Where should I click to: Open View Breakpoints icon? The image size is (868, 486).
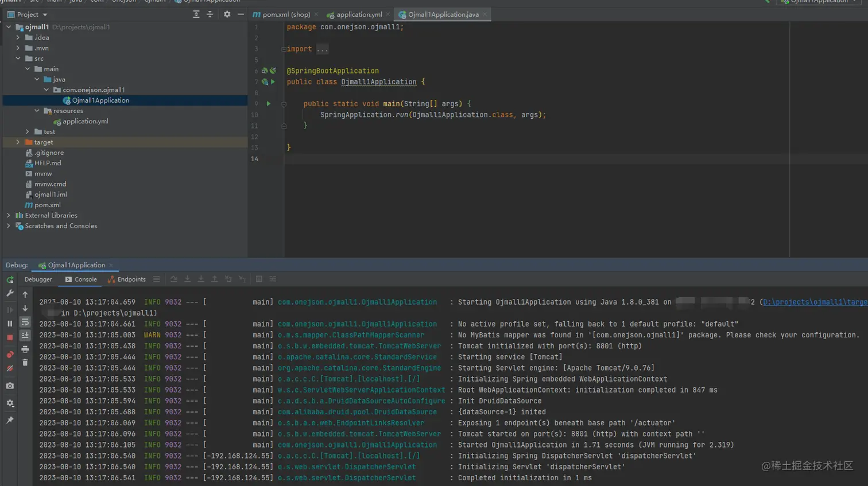[10, 355]
